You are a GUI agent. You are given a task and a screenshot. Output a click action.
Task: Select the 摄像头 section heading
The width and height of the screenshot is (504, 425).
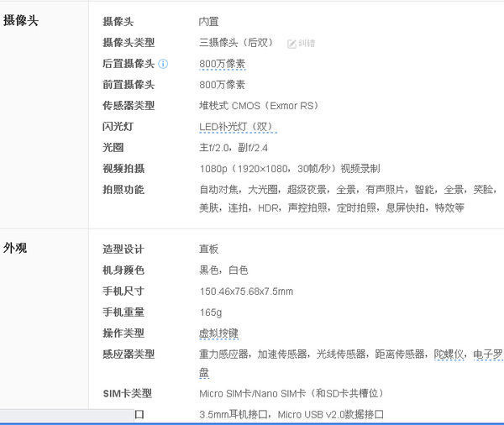[21, 21]
